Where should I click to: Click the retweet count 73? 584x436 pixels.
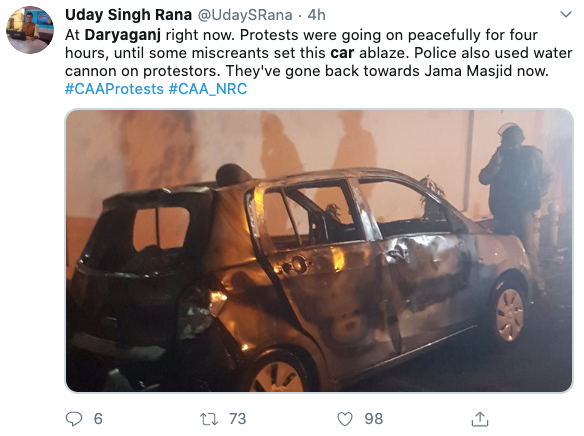point(238,419)
